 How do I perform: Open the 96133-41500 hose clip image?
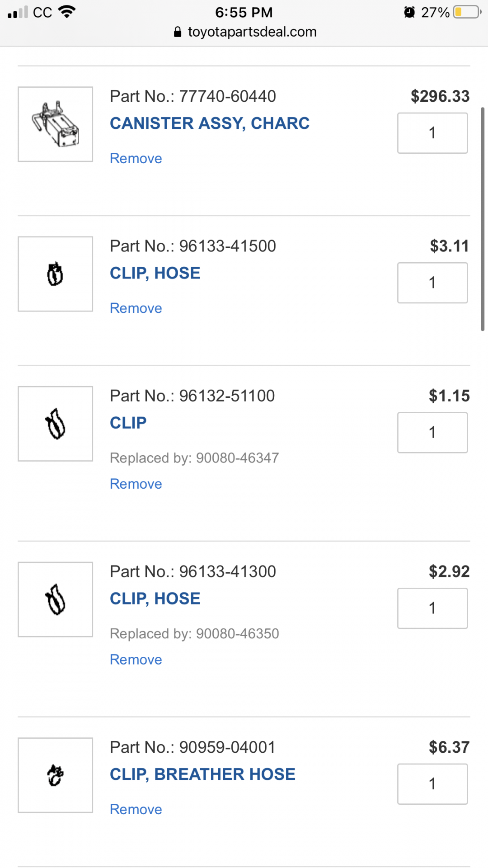click(x=55, y=274)
